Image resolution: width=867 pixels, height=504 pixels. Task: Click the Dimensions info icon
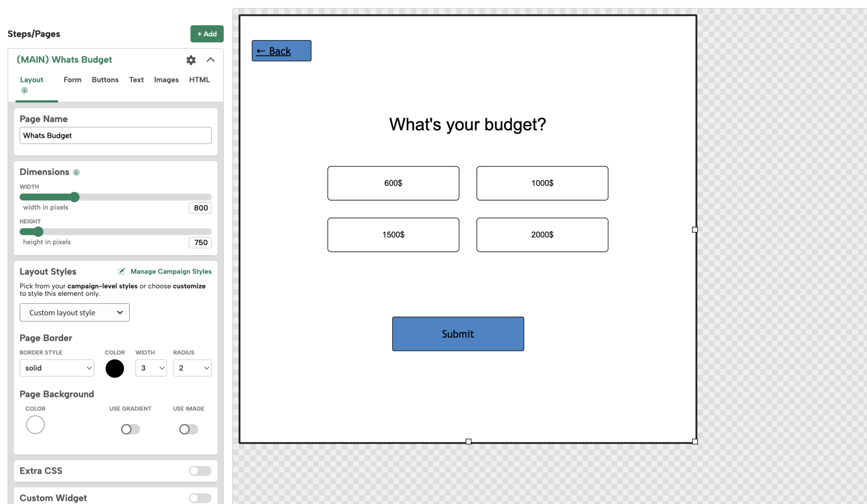(x=76, y=173)
